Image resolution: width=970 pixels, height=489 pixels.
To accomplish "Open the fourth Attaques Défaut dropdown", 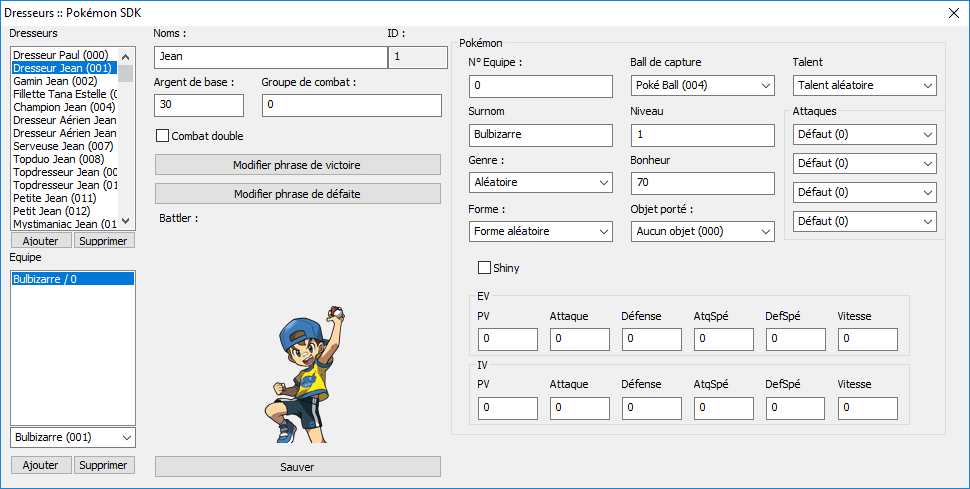I will click(x=865, y=221).
